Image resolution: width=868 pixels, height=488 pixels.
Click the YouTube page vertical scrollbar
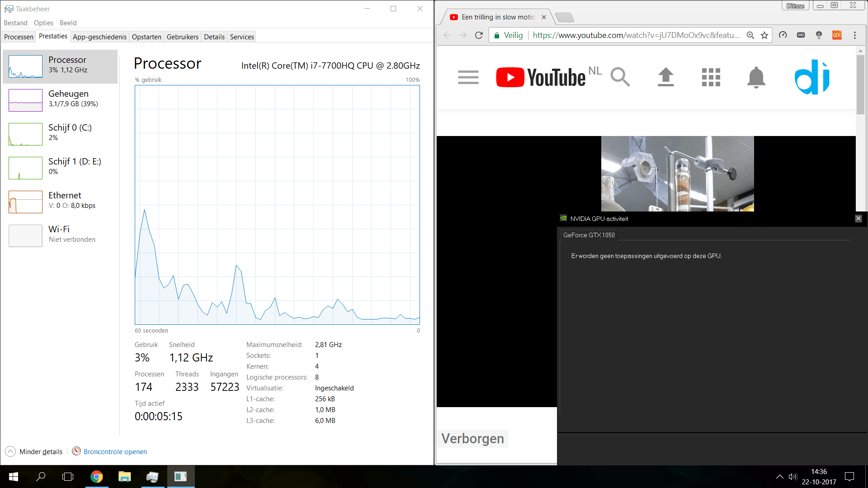pos(860,86)
